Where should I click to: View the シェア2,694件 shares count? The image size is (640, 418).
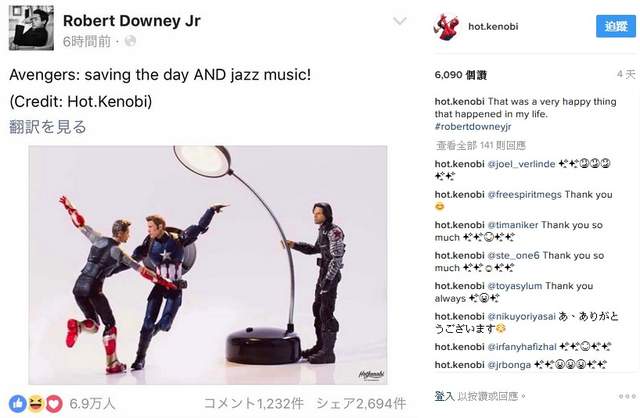[361, 403]
